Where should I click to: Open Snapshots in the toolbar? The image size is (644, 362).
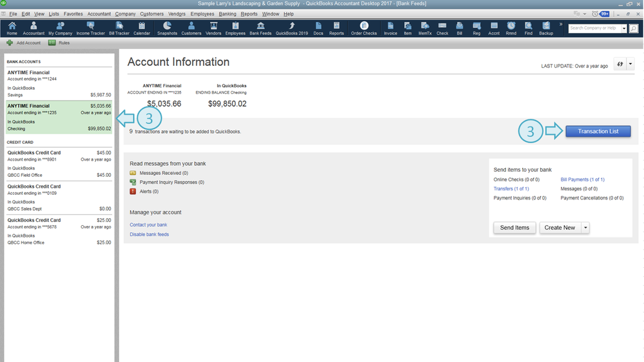[x=167, y=28]
